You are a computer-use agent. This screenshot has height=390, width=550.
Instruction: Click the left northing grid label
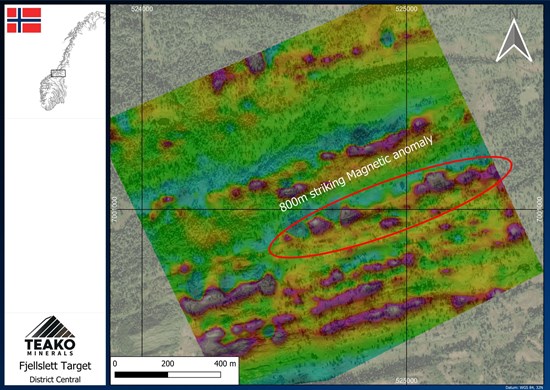114,209
